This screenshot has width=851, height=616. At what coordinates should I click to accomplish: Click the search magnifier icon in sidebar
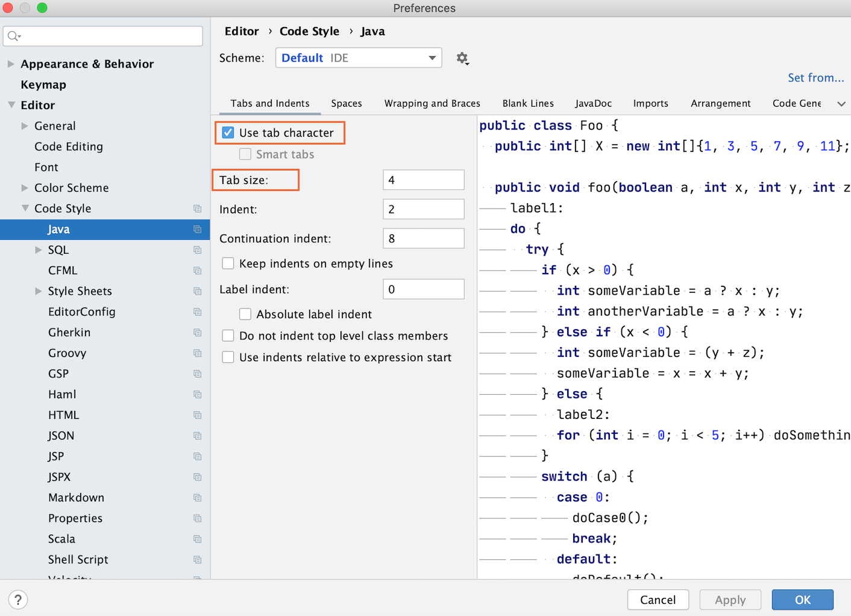[x=14, y=36]
